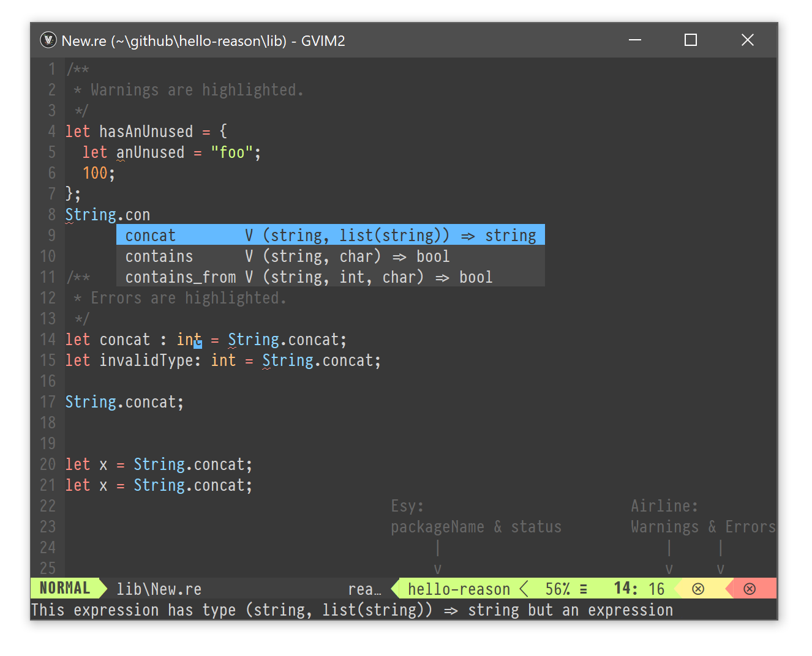This screenshot has width=812, height=656.
Task: Click line number 16 in gutter
Action: point(48,381)
